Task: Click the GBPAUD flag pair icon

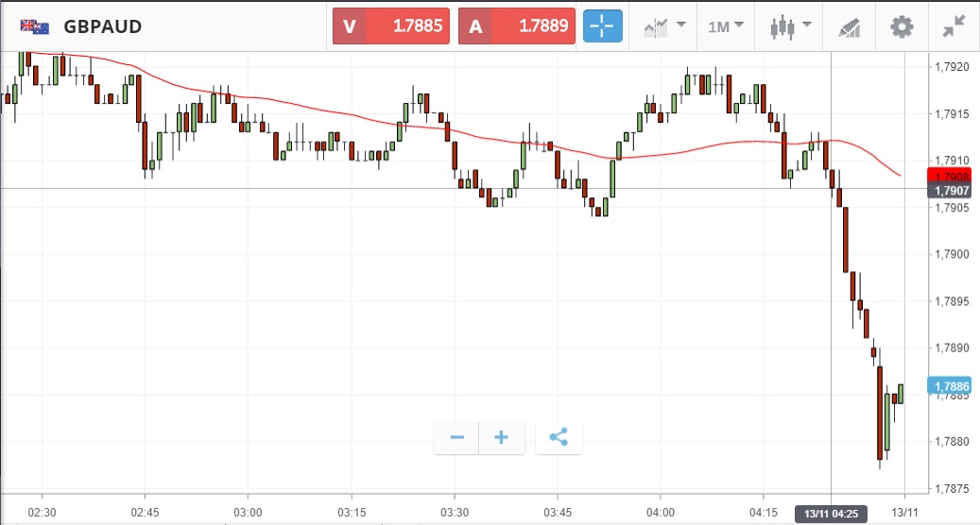Action: click(35, 26)
